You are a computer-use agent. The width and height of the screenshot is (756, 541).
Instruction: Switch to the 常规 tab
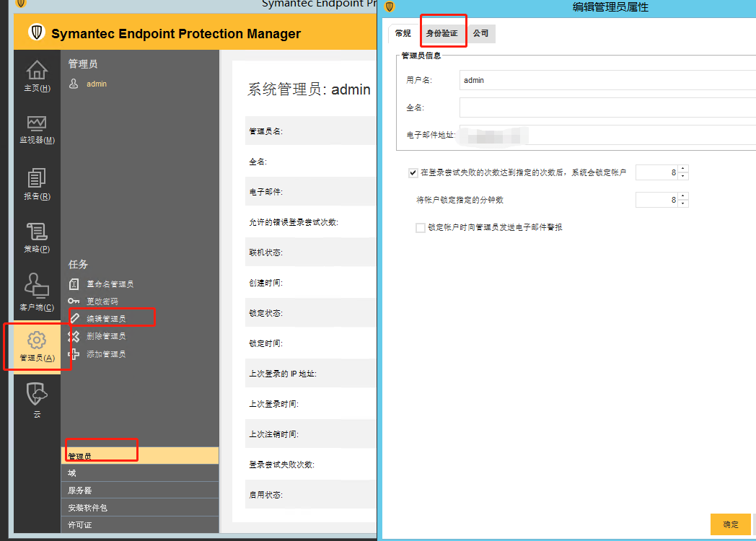coord(403,33)
